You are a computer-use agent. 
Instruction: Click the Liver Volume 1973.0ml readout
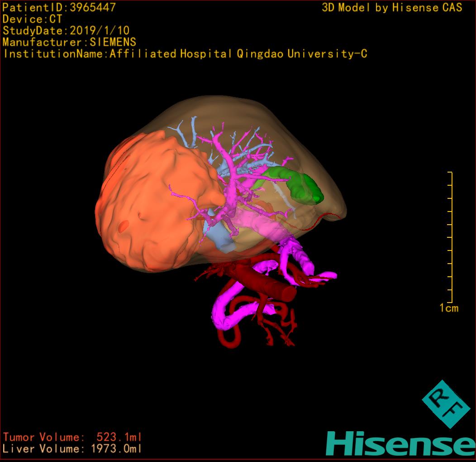pos(72,449)
